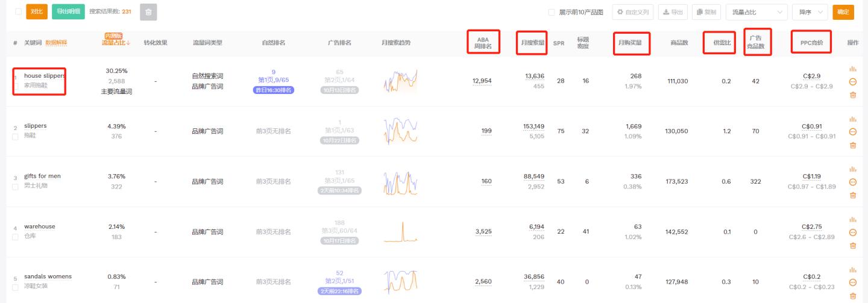Select the checkbox for slippers row
868x303 pixels.
click(x=16, y=137)
